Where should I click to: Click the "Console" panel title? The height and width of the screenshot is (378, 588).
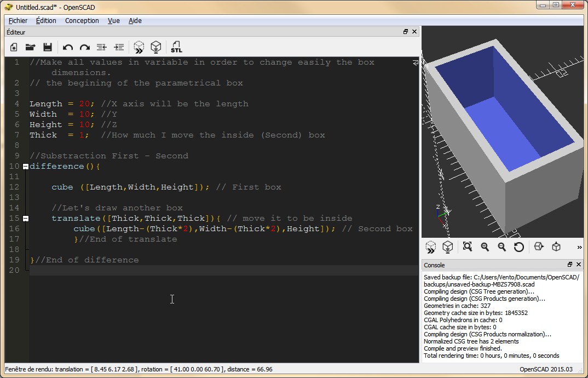click(x=434, y=265)
